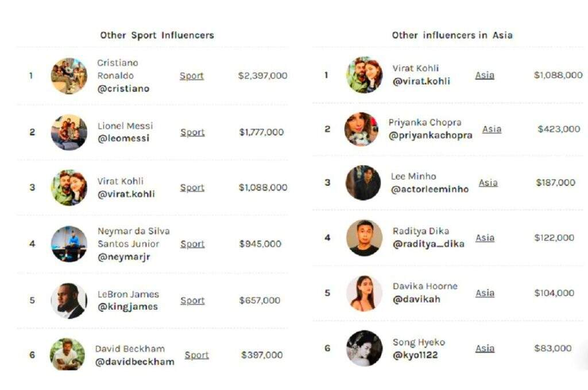Click Neymar's round profile photo
The image size is (588, 390).
click(x=69, y=244)
